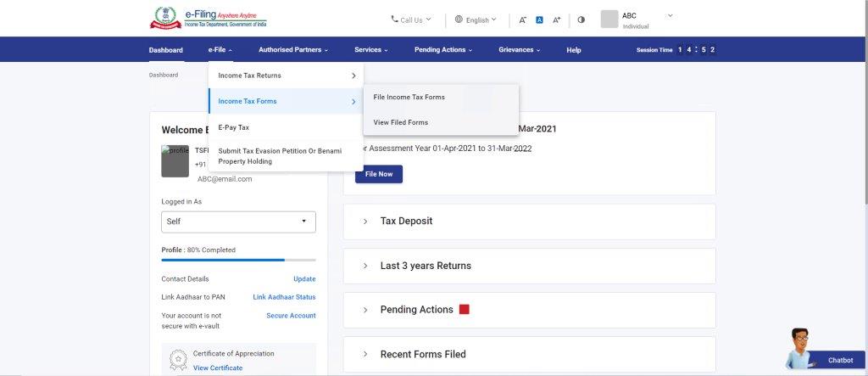Screen dimensions: 868x376
Task: Decrease font size with small A icon
Action: [522, 20]
